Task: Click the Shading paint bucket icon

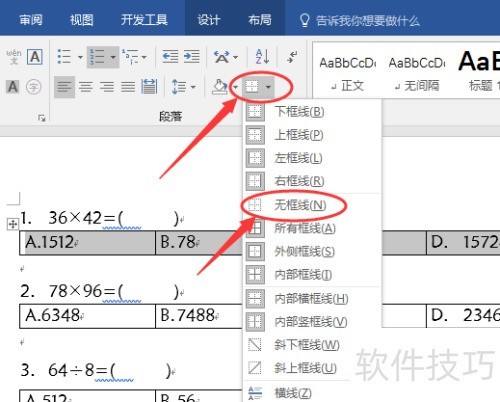Action: tap(220, 87)
